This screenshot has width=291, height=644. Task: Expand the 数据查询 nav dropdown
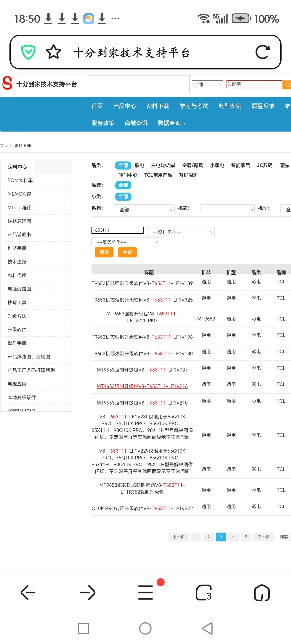point(172,123)
